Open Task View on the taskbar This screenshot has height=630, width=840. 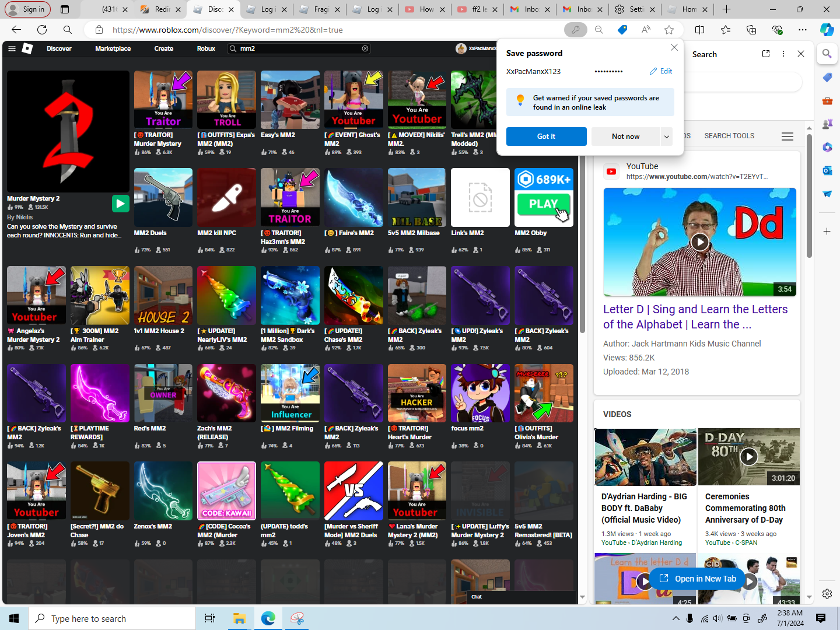tap(210, 618)
